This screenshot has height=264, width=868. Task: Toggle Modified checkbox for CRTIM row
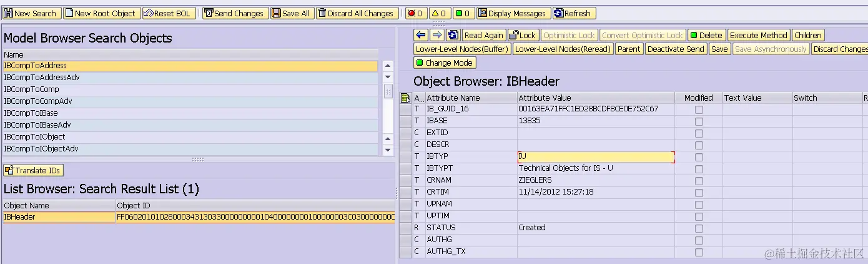[x=699, y=193]
